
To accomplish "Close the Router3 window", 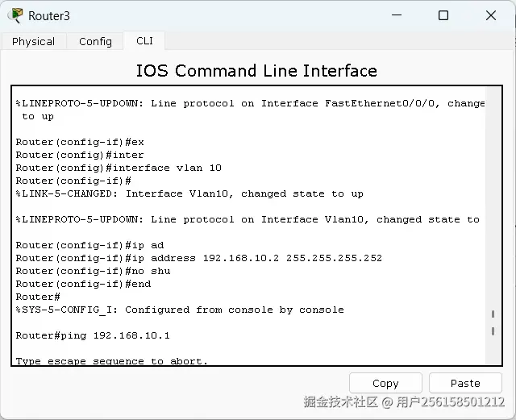I will point(490,15).
